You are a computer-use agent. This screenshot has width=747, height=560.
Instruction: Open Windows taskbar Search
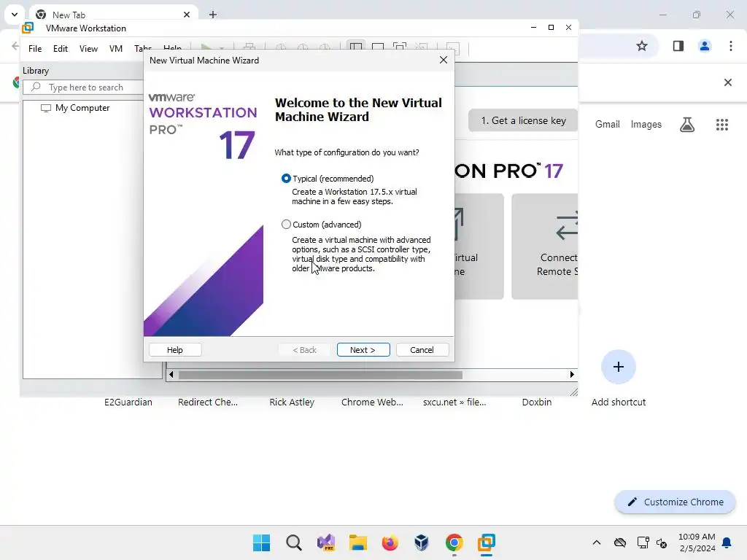point(294,542)
